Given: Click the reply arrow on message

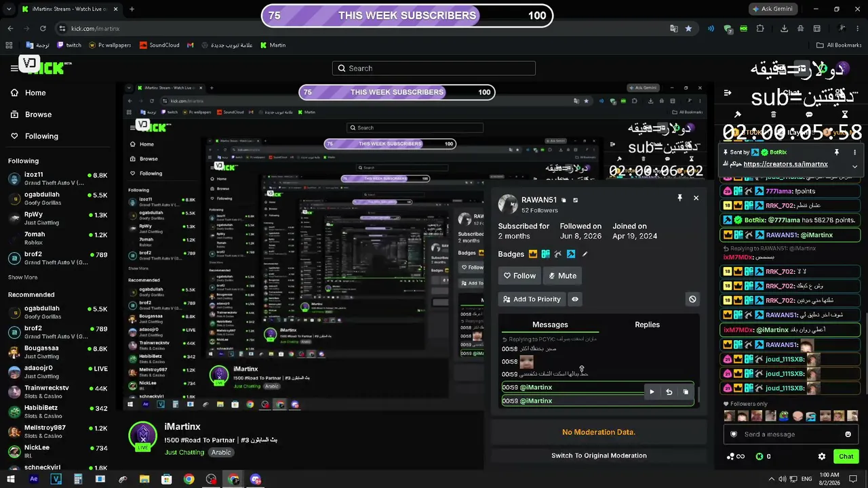Looking at the screenshot, I should 669,392.
